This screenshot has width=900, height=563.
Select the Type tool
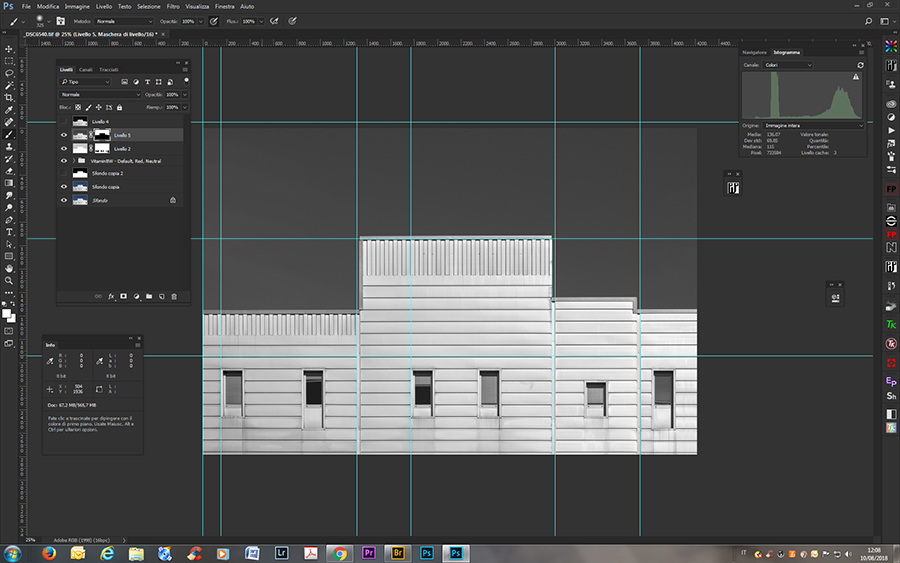pos(9,231)
